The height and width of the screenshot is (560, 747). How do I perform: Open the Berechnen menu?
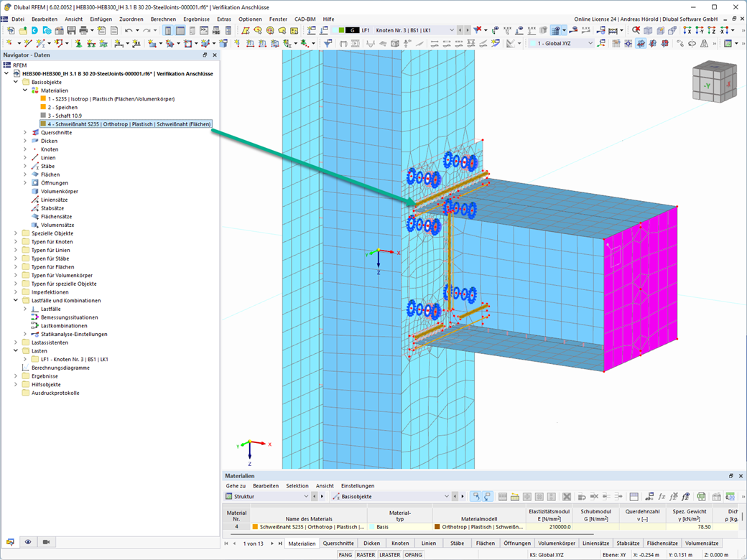point(163,19)
